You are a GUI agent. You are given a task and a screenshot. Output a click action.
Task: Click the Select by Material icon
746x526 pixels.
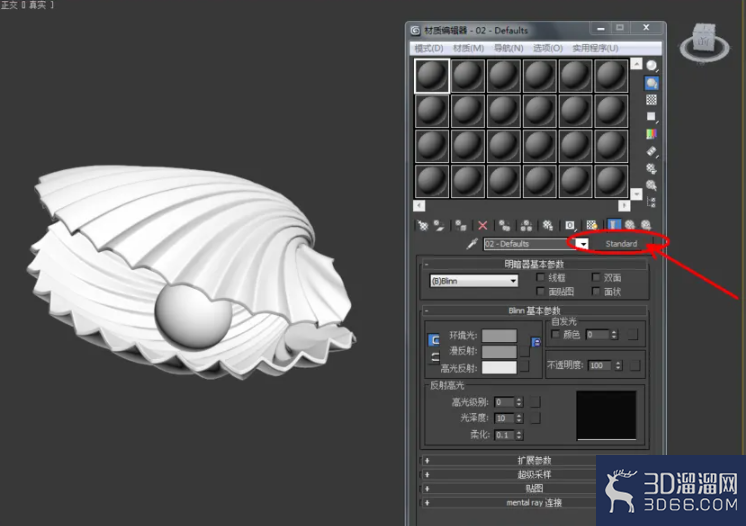(651, 185)
